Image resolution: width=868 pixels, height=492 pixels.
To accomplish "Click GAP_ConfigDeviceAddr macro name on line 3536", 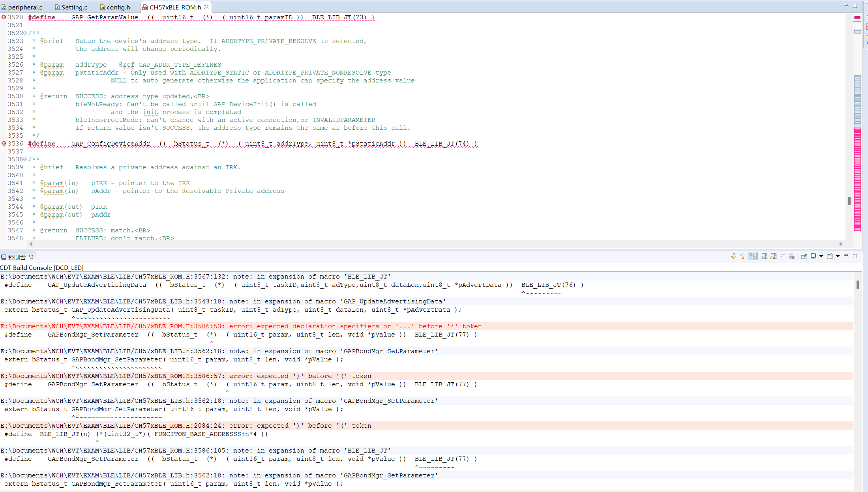I will coord(111,144).
